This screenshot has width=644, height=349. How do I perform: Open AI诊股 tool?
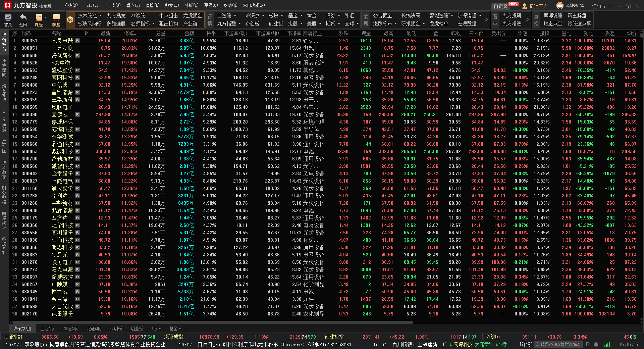(x=138, y=15)
